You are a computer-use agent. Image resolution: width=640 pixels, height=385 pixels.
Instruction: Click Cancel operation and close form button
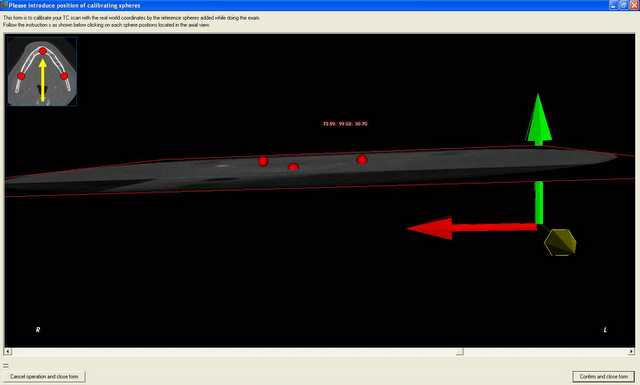click(x=44, y=376)
